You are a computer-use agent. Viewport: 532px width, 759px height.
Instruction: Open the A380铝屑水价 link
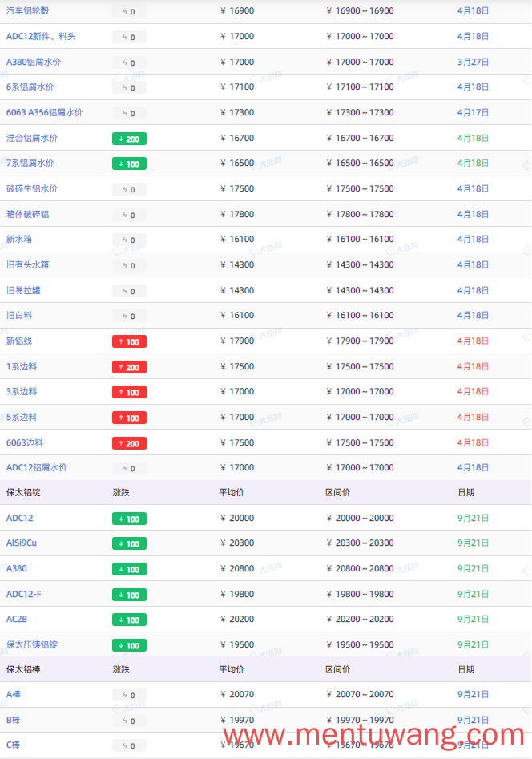click(x=34, y=62)
